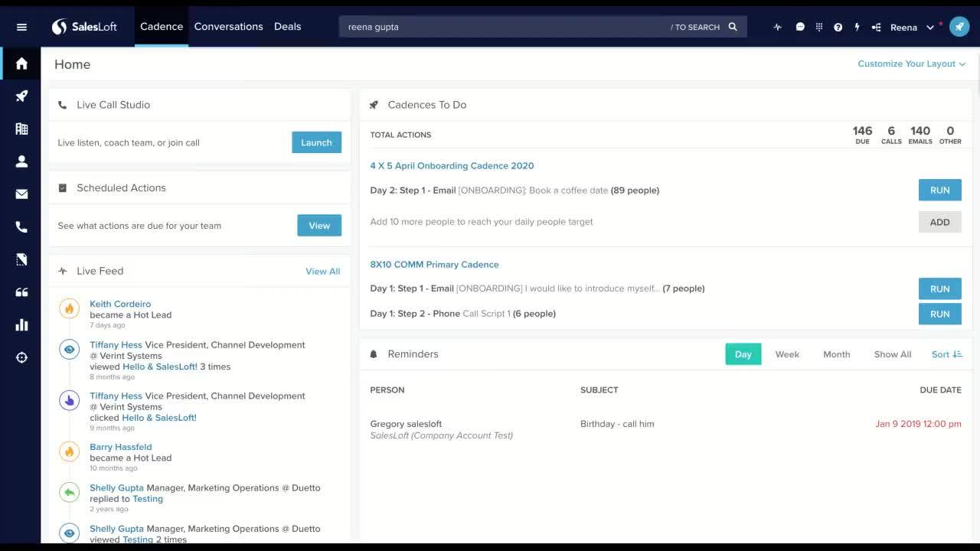Open chat bubble icon in header
Image resolution: width=980 pixels, height=551 pixels.
tap(800, 27)
